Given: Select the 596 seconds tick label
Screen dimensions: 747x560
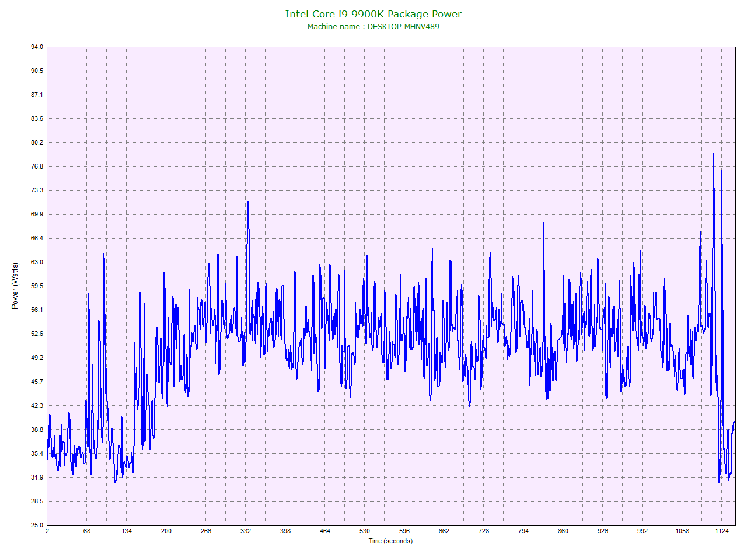Looking at the screenshot, I should tap(404, 531).
